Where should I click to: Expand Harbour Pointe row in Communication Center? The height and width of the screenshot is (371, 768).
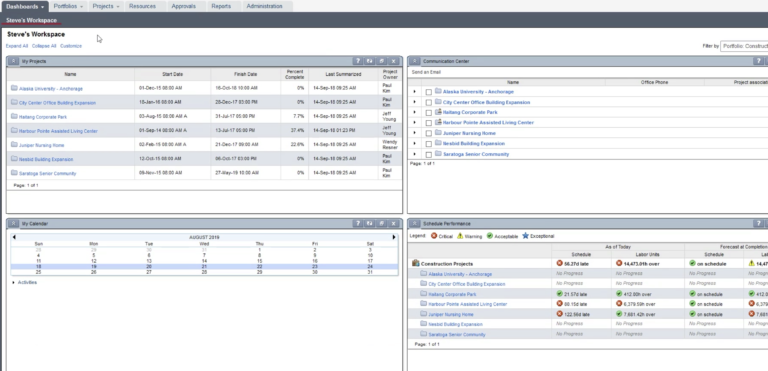[x=414, y=123]
